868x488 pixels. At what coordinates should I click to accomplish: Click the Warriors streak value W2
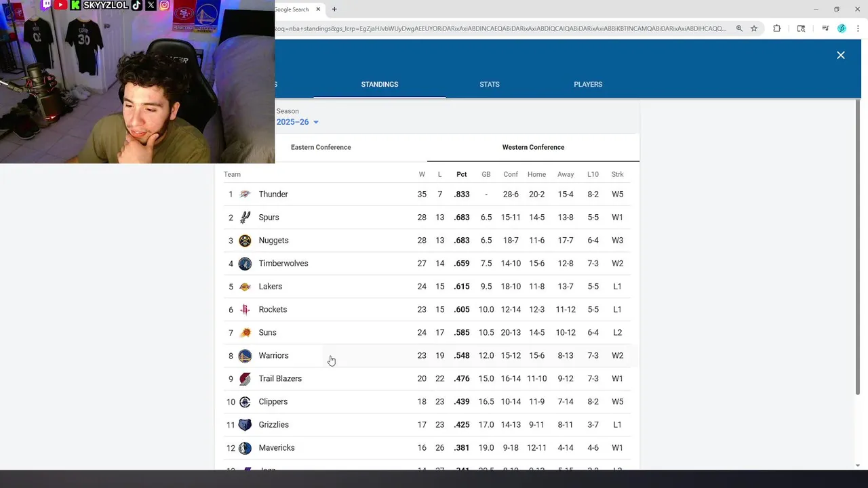coord(617,356)
